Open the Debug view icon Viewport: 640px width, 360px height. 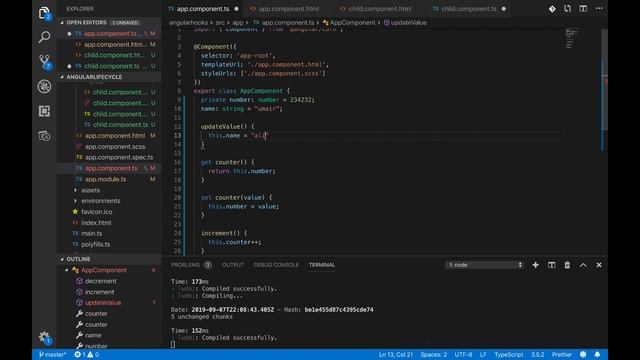pos(44,86)
